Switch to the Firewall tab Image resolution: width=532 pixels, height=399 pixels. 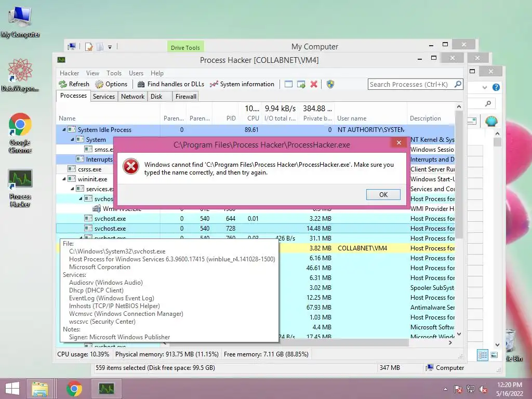tap(185, 96)
